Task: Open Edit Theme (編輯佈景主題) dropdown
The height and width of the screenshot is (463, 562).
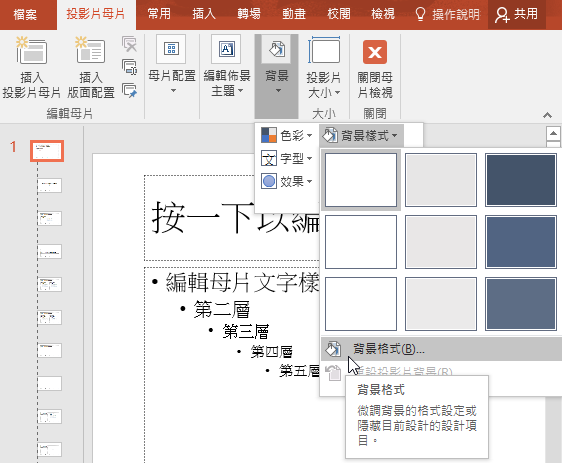Action: [227, 66]
